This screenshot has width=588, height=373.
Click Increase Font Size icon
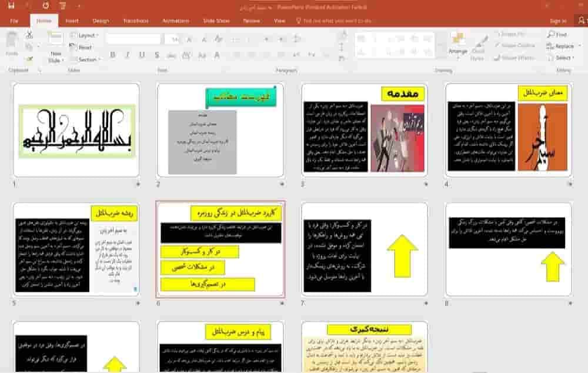click(189, 39)
